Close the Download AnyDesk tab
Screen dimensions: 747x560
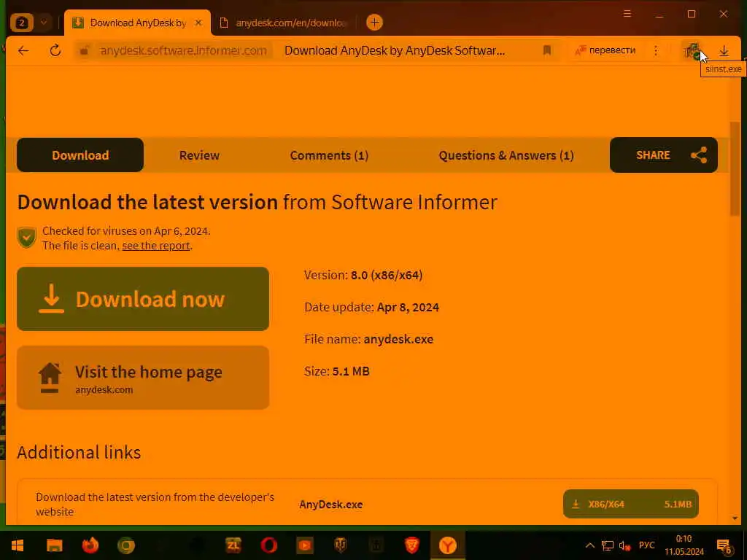pos(198,23)
